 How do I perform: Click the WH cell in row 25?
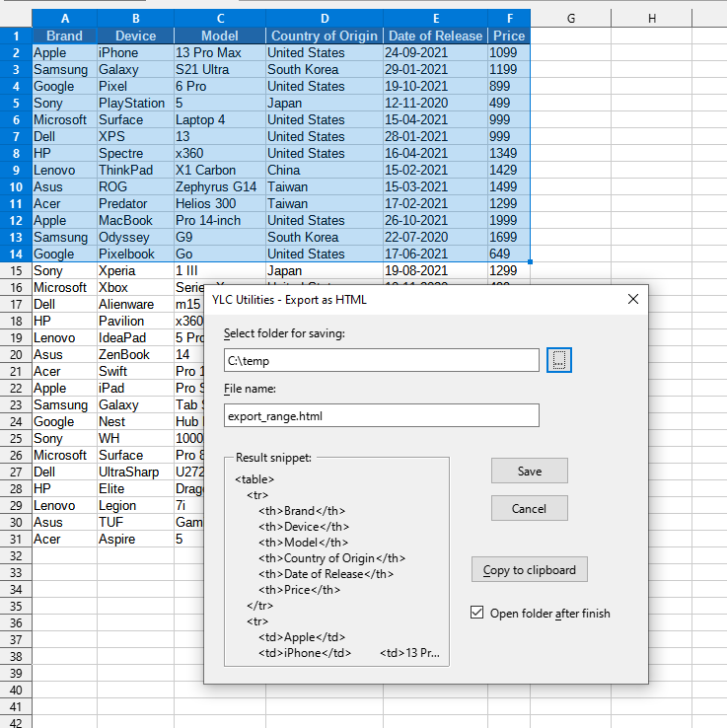tap(135, 438)
